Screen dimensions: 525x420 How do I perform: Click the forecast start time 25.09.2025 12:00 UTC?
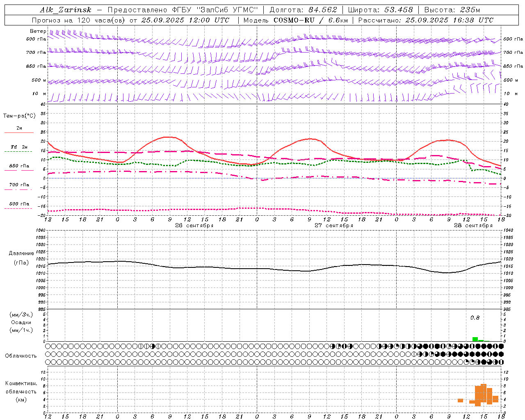[x=185, y=20]
